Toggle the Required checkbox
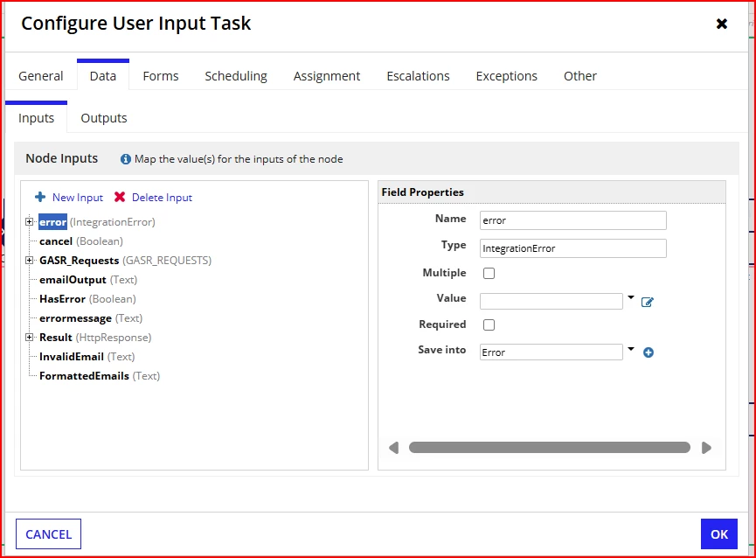 click(489, 325)
